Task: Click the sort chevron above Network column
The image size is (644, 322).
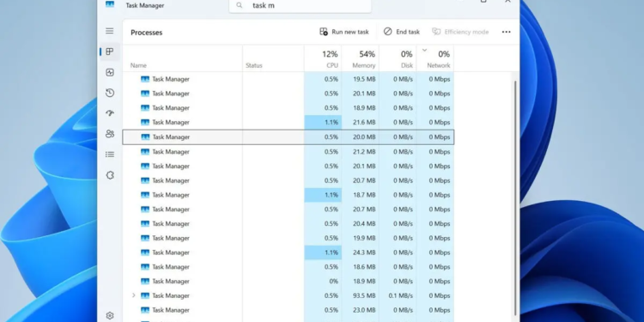Action: click(x=425, y=50)
